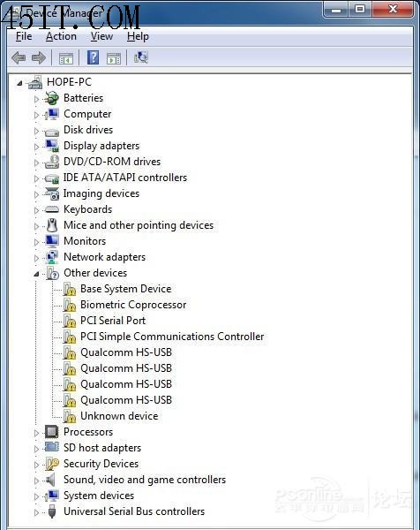Click warning icon beside Unknown device

(x=69, y=416)
